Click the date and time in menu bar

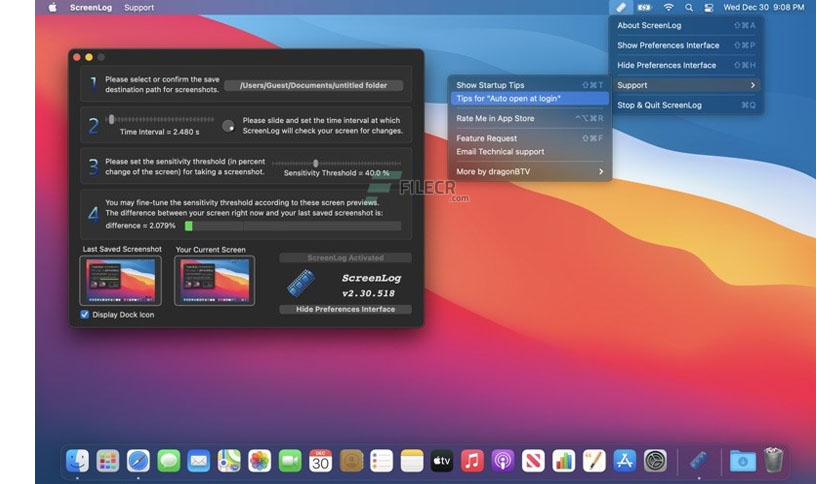point(763,7)
